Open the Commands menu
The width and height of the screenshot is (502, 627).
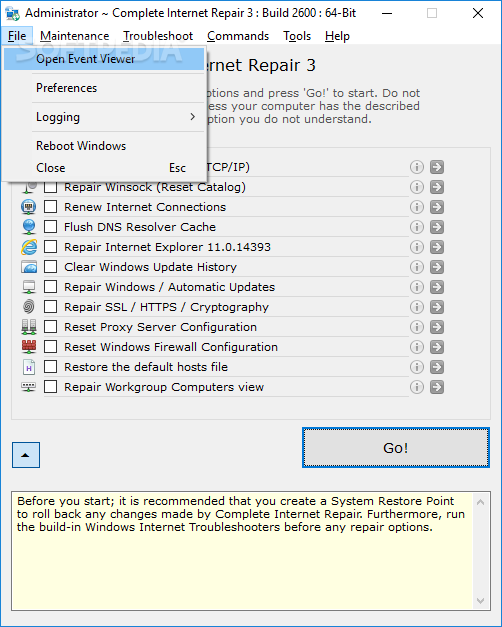click(x=238, y=36)
